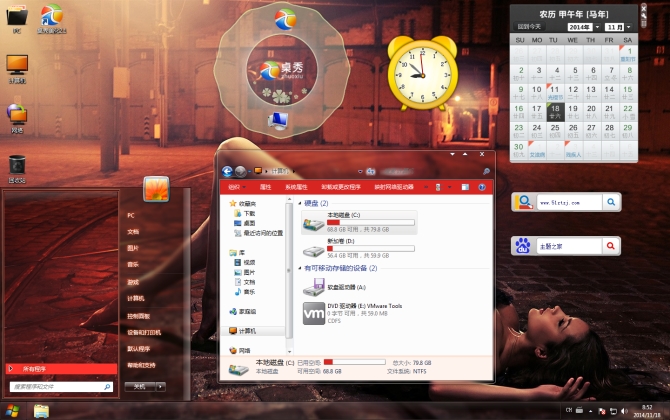The image size is (670, 420).
Task: Click the volume speaker icon in system tray
Action: (x=624, y=411)
